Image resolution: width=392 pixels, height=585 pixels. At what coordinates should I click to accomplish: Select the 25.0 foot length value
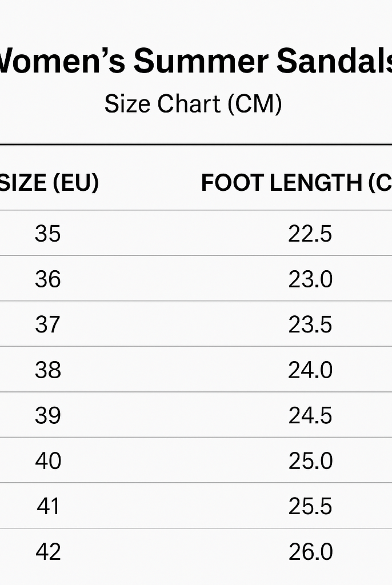[310, 461]
